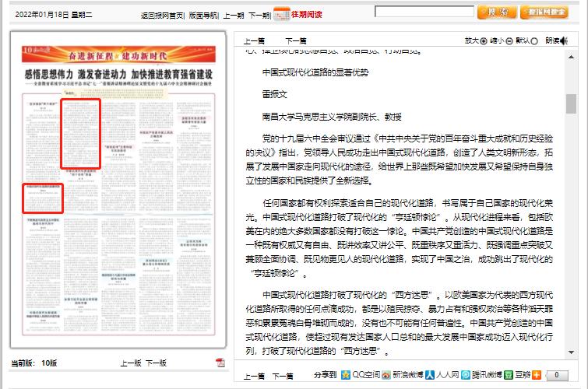Download the page PDF via red PDF icon

220,362
